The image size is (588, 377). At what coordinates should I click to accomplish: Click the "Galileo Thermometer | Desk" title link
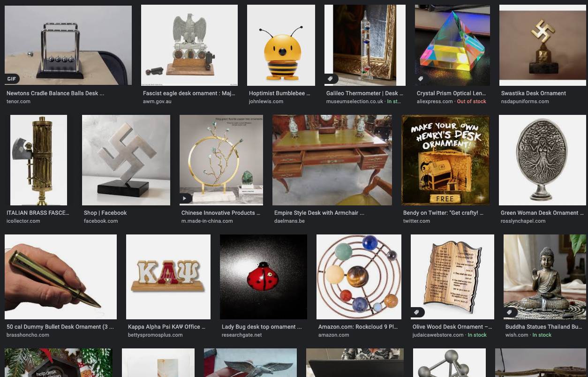364,93
